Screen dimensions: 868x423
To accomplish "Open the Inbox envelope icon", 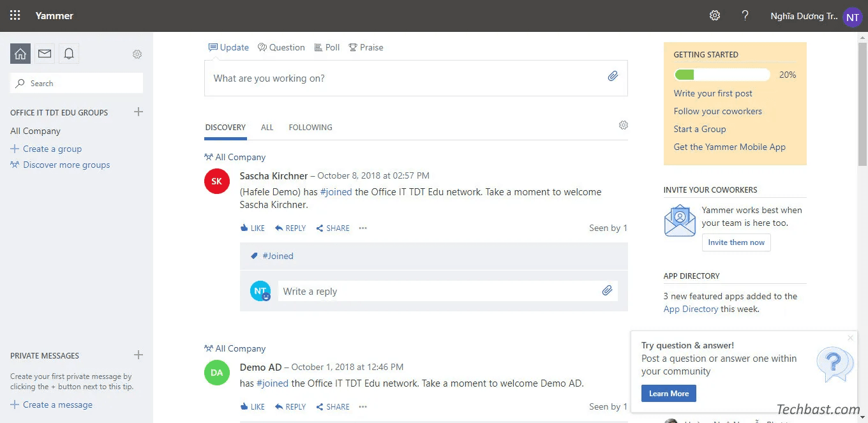I will (x=45, y=54).
